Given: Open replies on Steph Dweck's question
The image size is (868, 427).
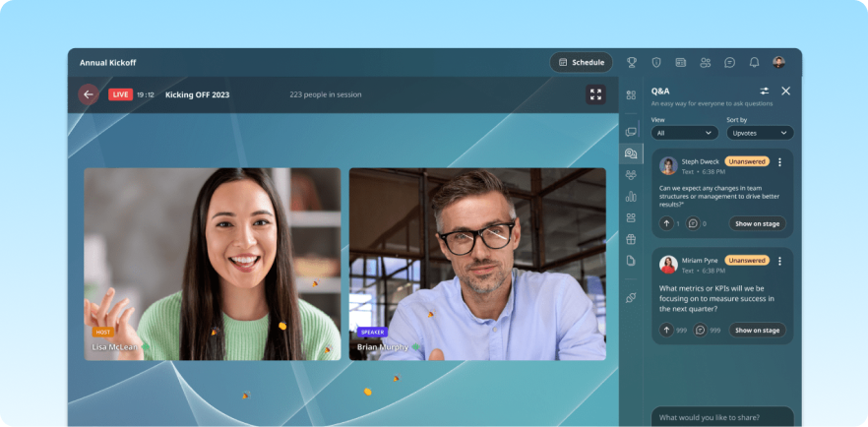Looking at the screenshot, I should point(693,223).
